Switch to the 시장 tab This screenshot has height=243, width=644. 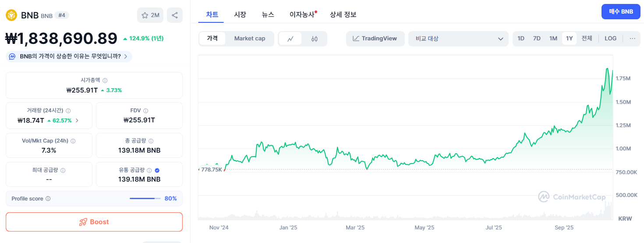[x=240, y=14]
